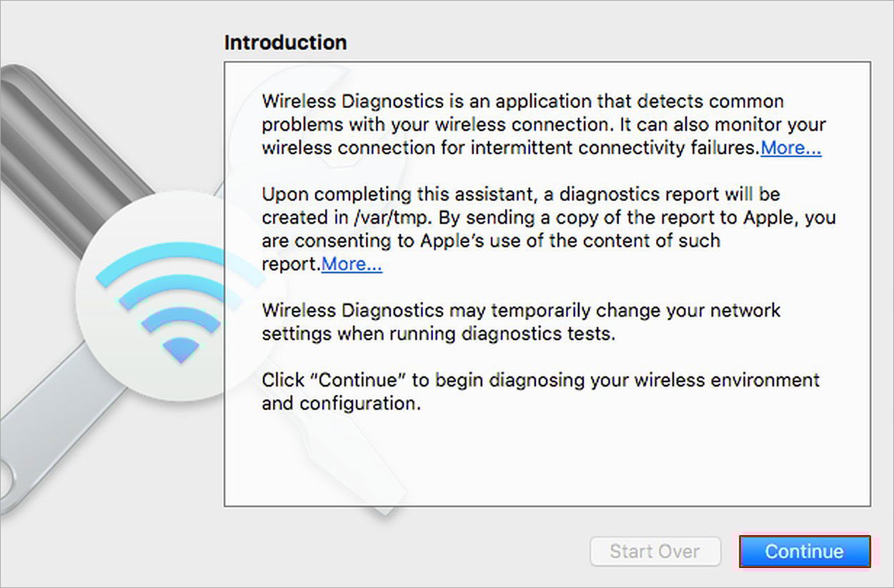The width and height of the screenshot is (894, 588).
Task: Click paragraph beginning Click "Continue" to begin
Action: pyautogui.click(x=540, y=392)
